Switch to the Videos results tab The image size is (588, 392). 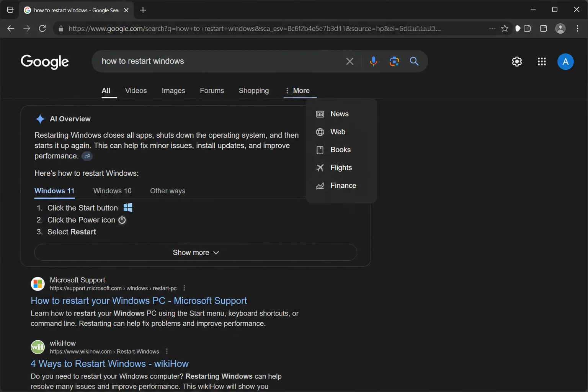pyautogui.click(x=136, y=91)
